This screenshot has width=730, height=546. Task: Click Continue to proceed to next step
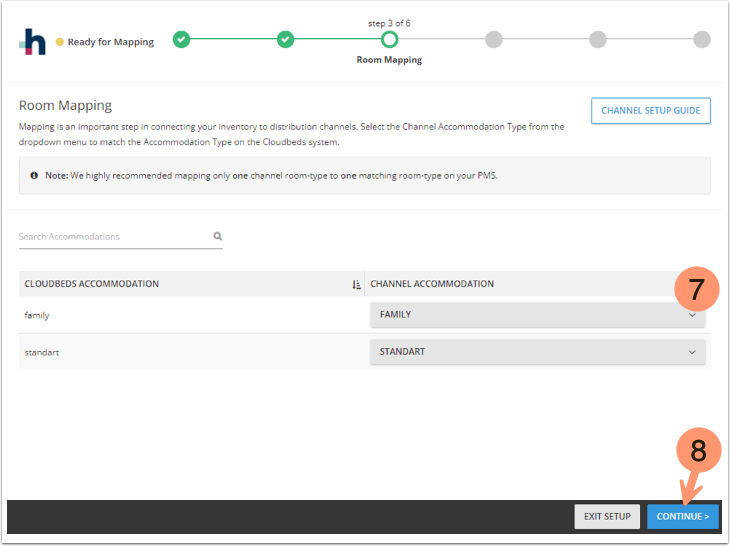click(x=682, y=517)
